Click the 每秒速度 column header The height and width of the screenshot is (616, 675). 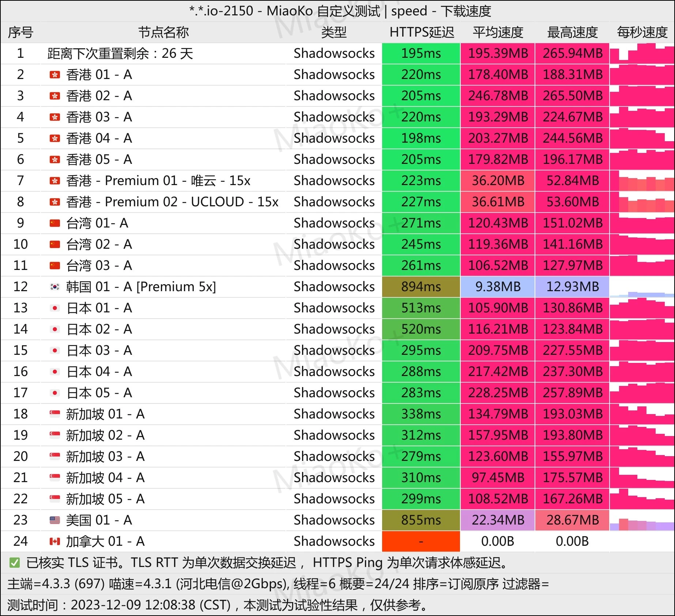coord(642,33)
